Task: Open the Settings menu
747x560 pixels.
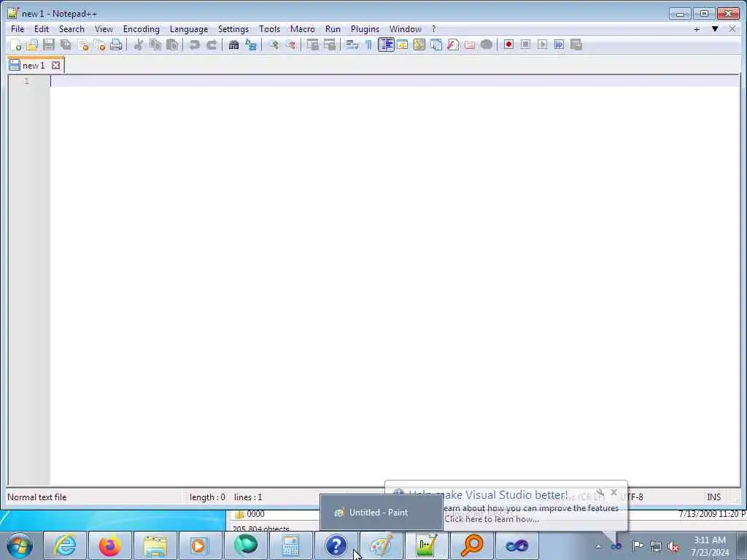Action: click(233, 29)
